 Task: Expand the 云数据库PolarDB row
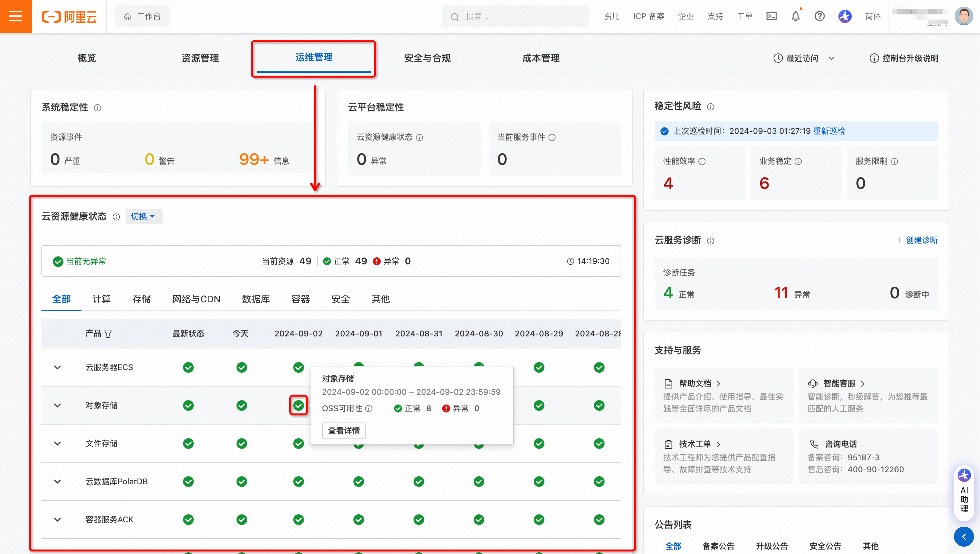click(57, 481)
